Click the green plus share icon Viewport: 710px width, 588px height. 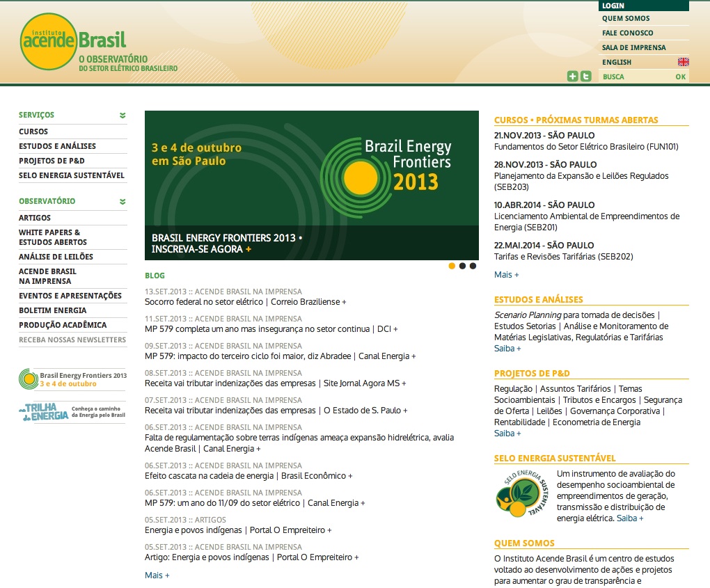(573, 76)
